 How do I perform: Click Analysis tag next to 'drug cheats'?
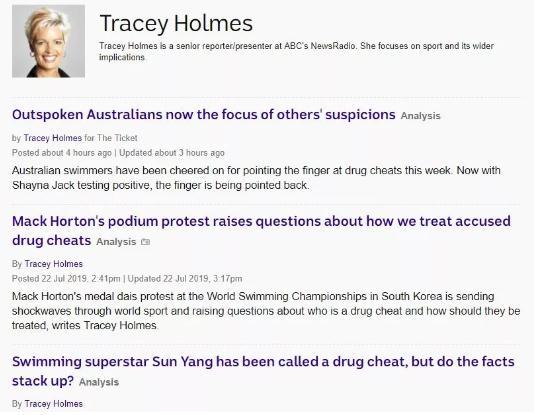116,242
